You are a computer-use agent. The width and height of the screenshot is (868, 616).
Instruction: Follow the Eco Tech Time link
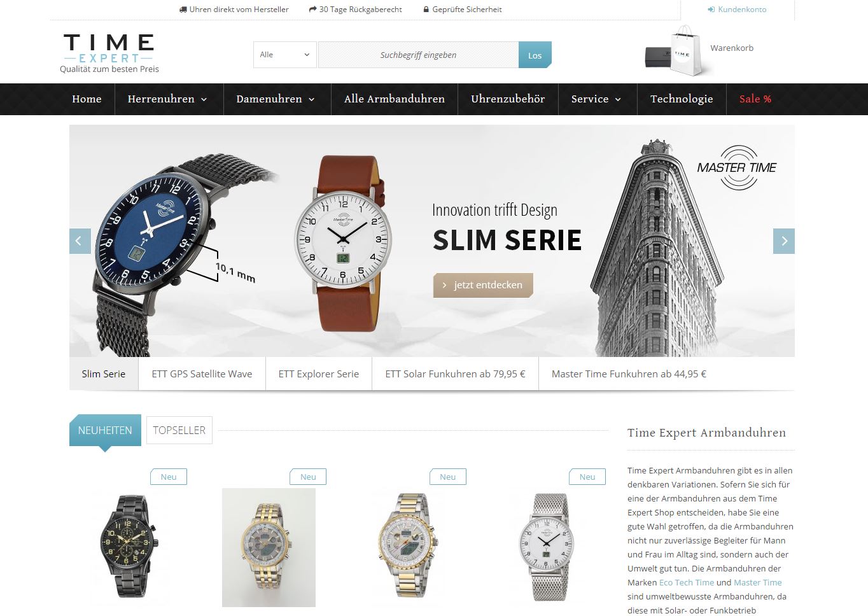point(687,582)
